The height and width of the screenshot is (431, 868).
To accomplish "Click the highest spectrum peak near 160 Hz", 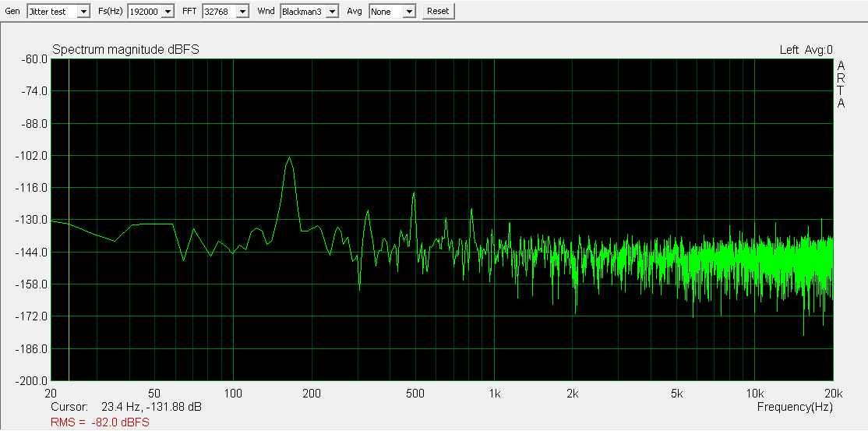I will 289,158.
